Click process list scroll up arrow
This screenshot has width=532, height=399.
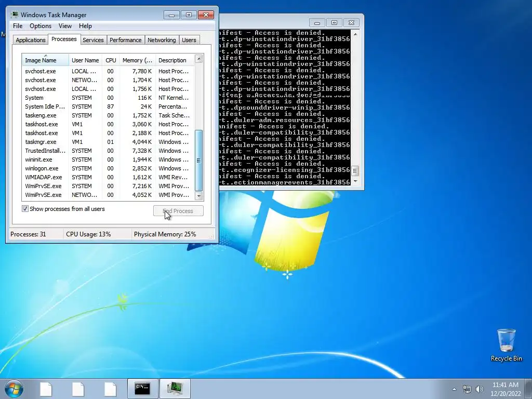pos(199,59)
